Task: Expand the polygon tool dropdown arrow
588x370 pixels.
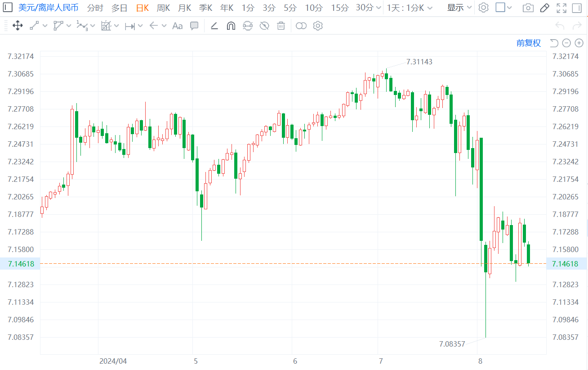Action: (69, 26)
